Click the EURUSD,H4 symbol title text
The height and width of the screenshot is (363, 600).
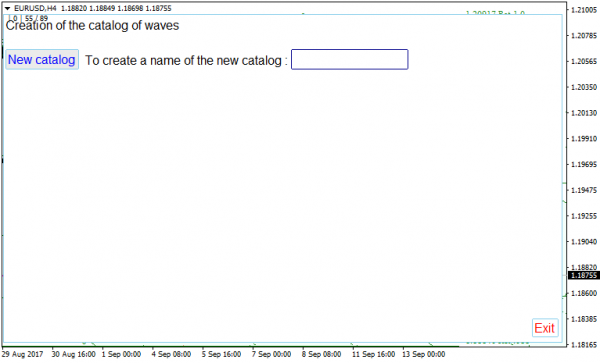pos(35,8)
